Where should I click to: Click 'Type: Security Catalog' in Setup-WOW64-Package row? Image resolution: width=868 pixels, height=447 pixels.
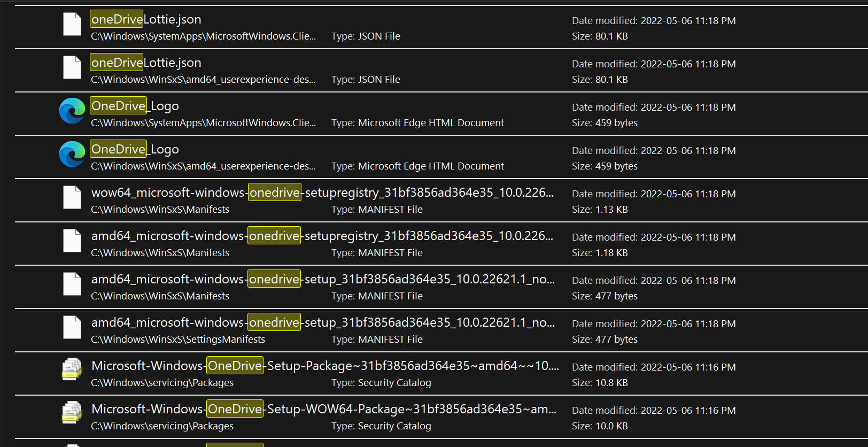tap(381, 426)
